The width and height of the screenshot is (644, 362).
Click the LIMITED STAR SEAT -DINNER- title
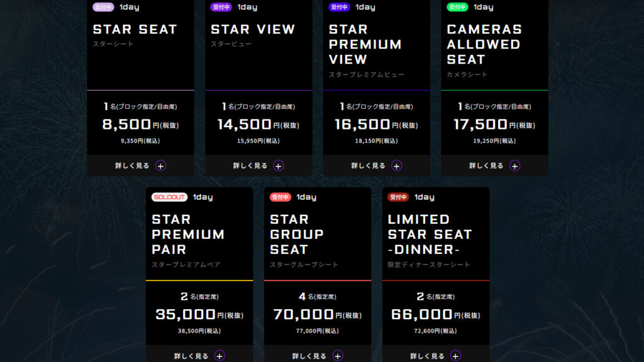click(x=430, y=234)
